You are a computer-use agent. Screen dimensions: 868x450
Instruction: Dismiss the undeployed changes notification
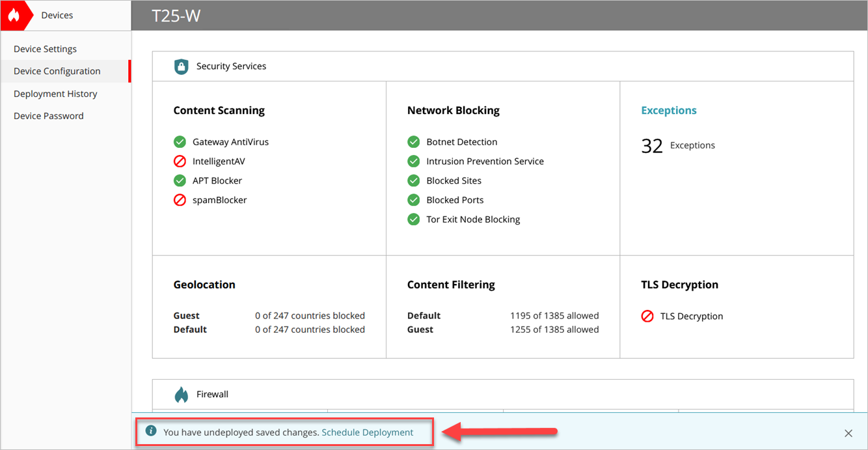pos(848,432)
